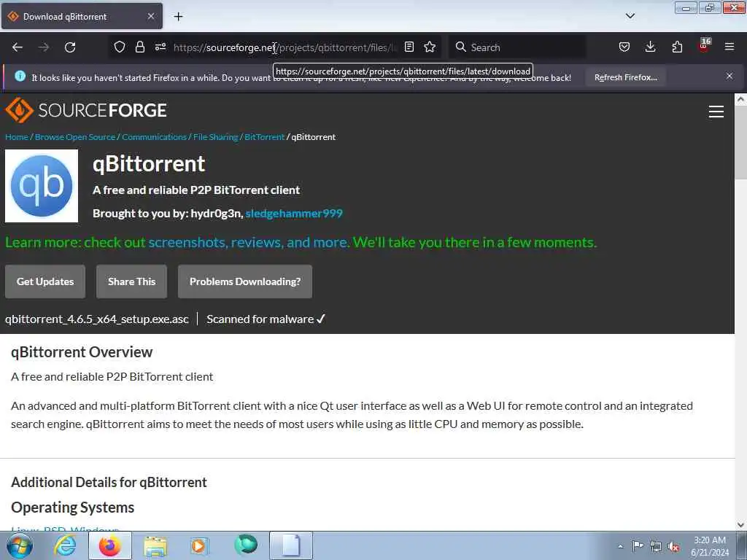
Task: Click the uBlock extension icon with badge 16
Action: (704, 46)
